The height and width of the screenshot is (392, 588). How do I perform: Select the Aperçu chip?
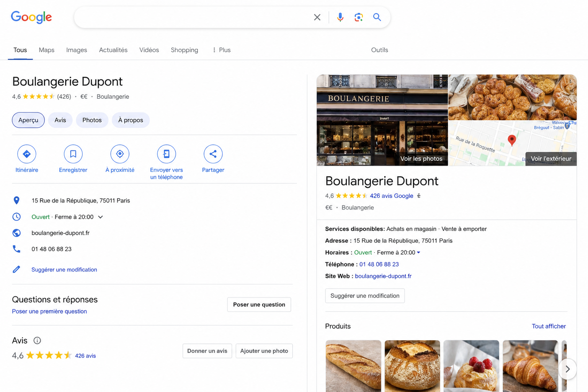coord(28,120)
